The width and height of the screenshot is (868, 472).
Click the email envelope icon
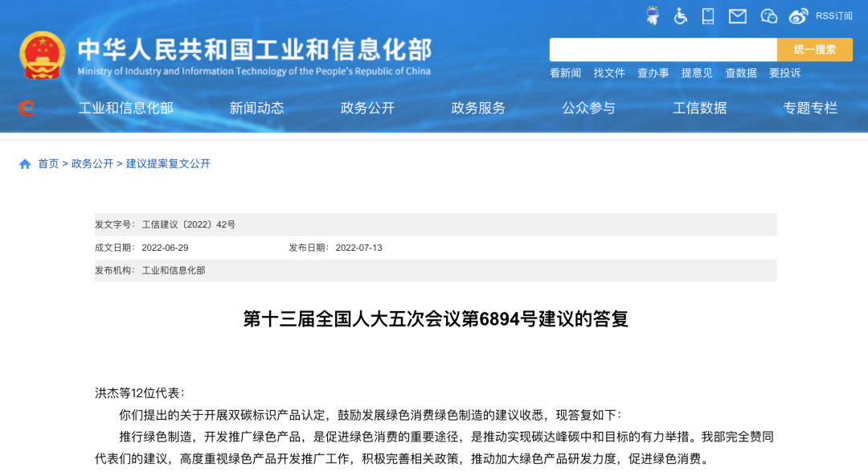737,15
